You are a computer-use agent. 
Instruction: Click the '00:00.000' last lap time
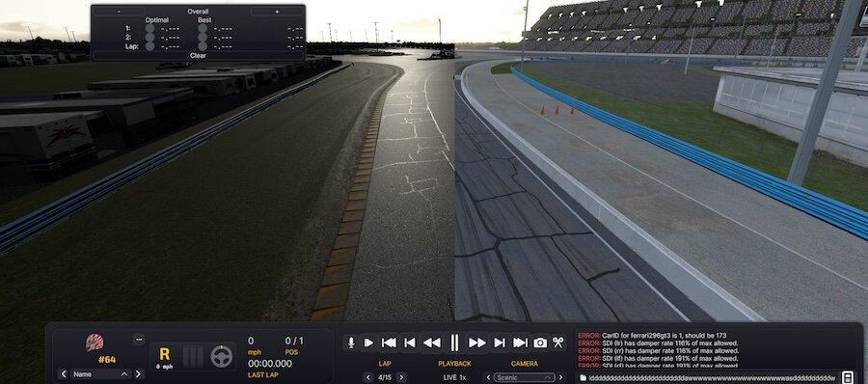pos(270,364)
